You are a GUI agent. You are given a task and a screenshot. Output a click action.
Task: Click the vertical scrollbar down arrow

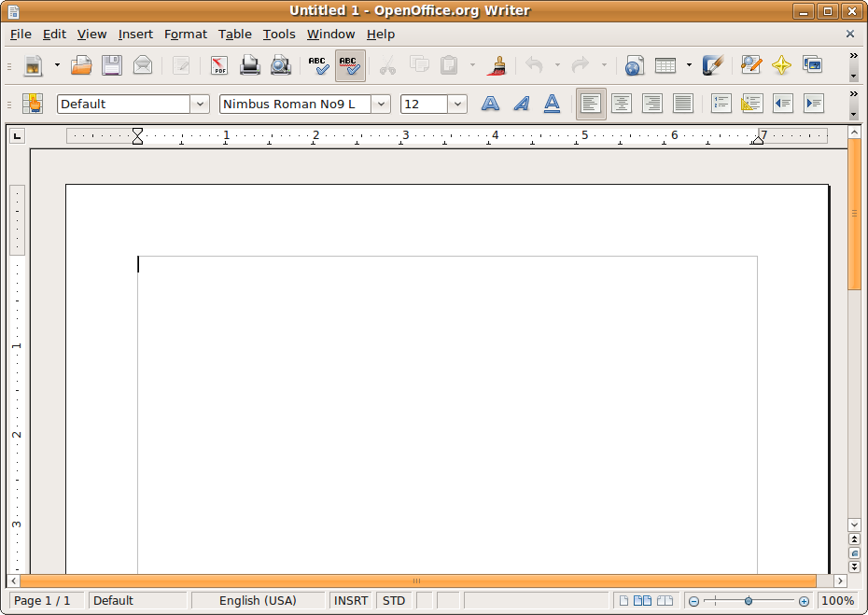point(854,524)
